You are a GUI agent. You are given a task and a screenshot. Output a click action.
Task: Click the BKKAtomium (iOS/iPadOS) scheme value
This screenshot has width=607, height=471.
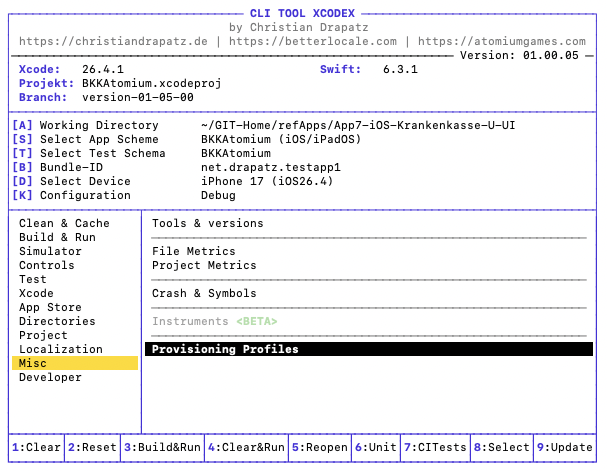point(281,139)
